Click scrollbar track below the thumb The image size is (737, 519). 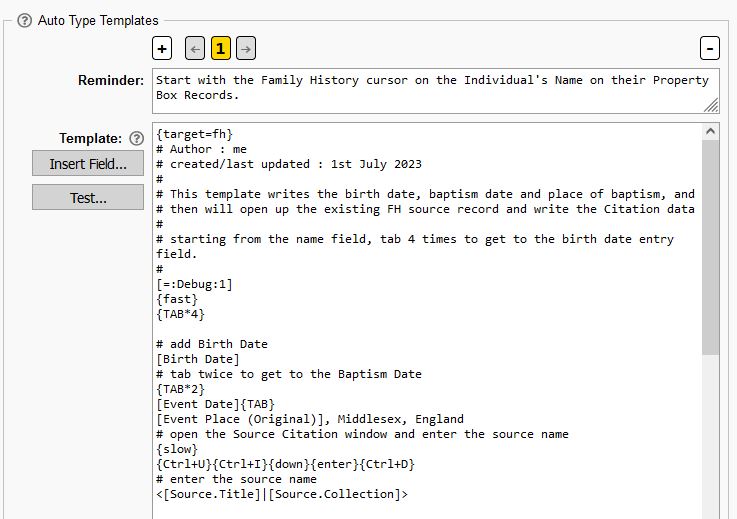click(711, 430)
